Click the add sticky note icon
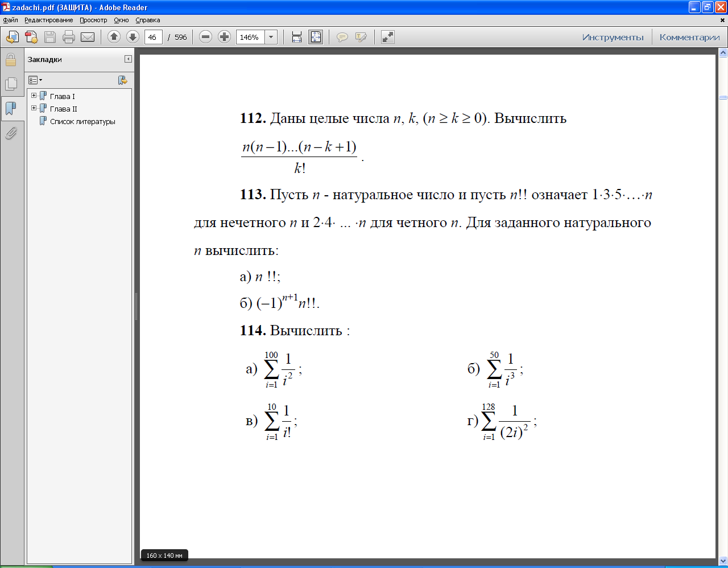Screen dimensions: 728x568 tap(342, 37)
